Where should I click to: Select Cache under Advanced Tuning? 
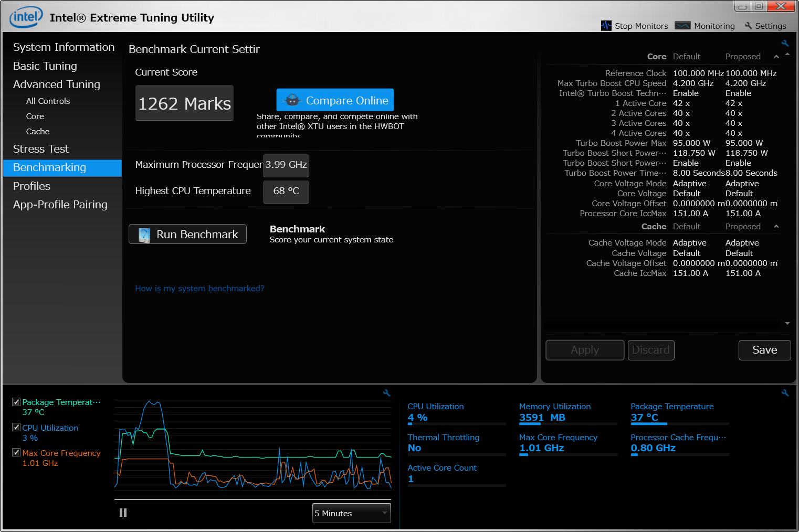click(38, 132)
